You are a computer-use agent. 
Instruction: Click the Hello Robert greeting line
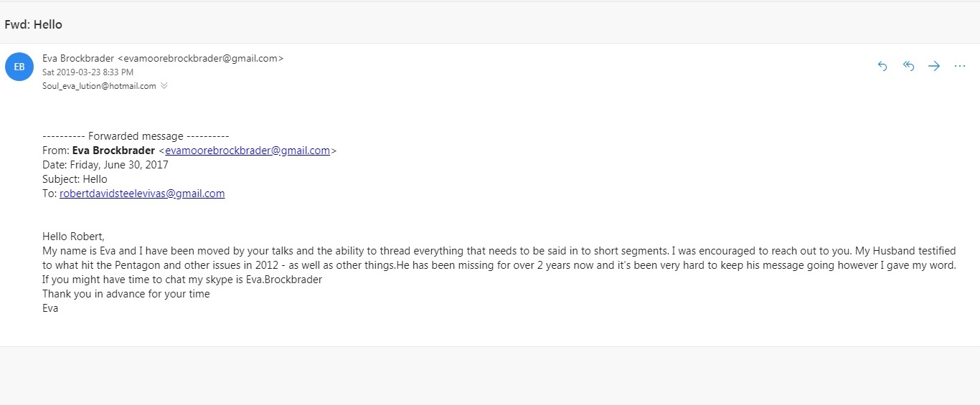(x=73, y=237)
